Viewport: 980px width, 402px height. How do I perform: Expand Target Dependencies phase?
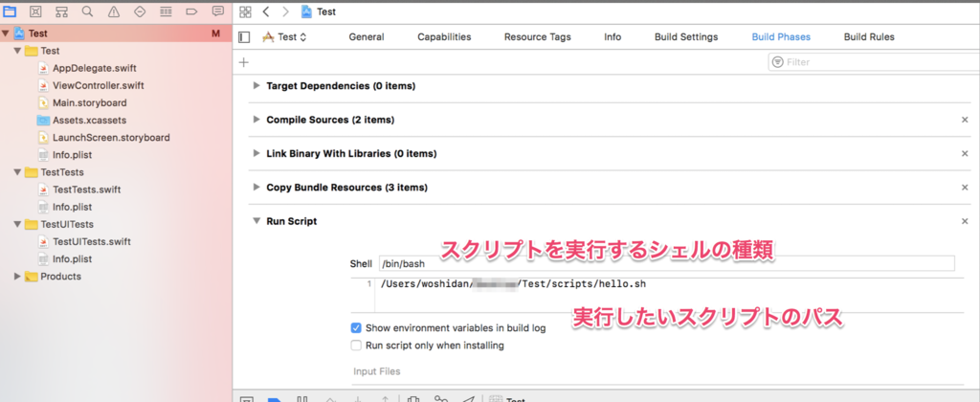(x=256, y=85)
